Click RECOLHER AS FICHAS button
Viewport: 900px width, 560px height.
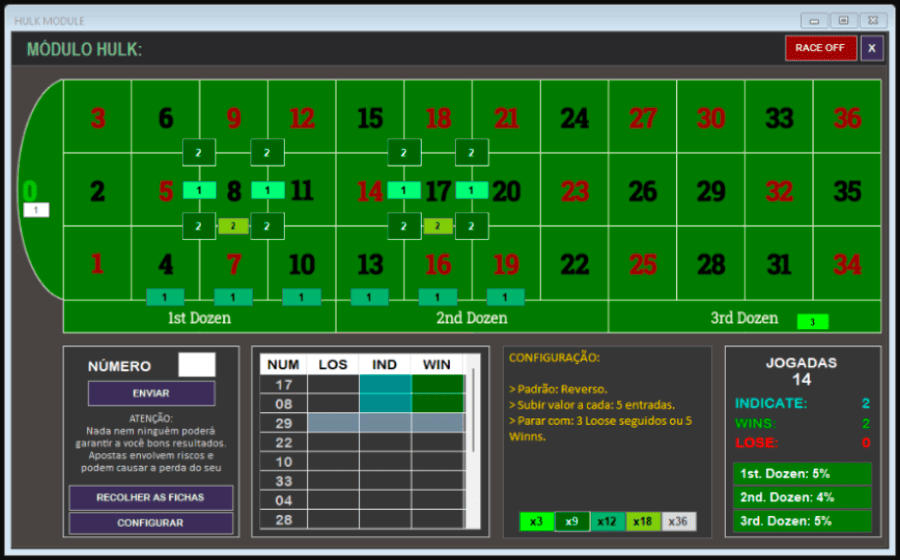151,497
